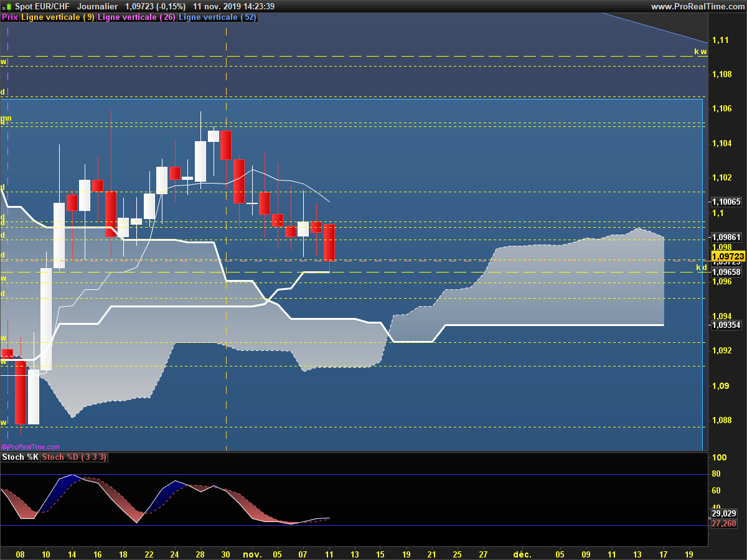Click the 1,106 price axis value
Image resolution: width=747 pixels, height=560 pixels.
(723, 109)
